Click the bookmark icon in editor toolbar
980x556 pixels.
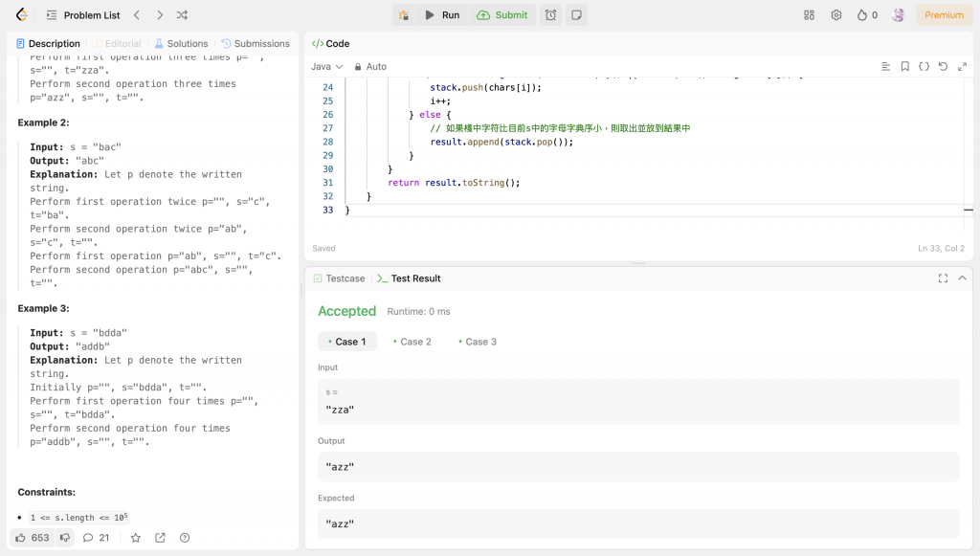pos(905,66)
